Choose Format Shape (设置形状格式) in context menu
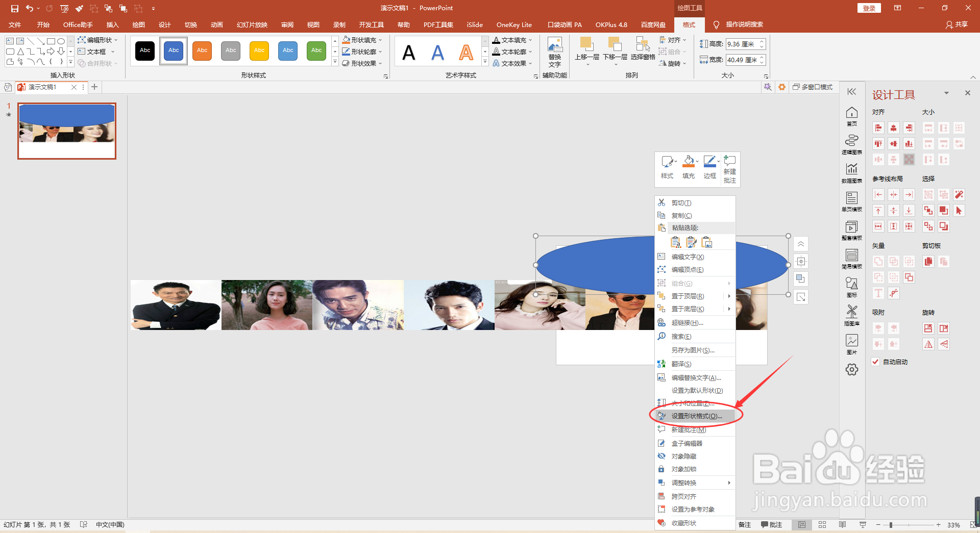This screenshot has width=980, height=533. coord(695,416)
